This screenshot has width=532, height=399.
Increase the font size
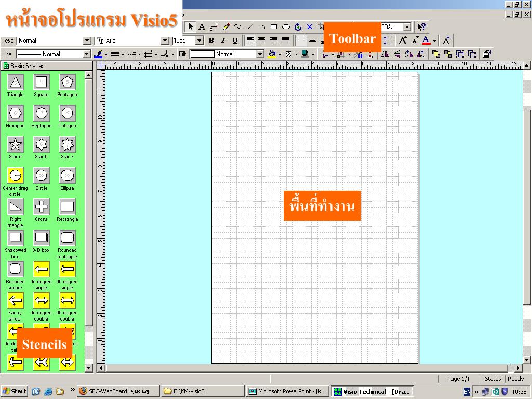[x=403, y=41]
